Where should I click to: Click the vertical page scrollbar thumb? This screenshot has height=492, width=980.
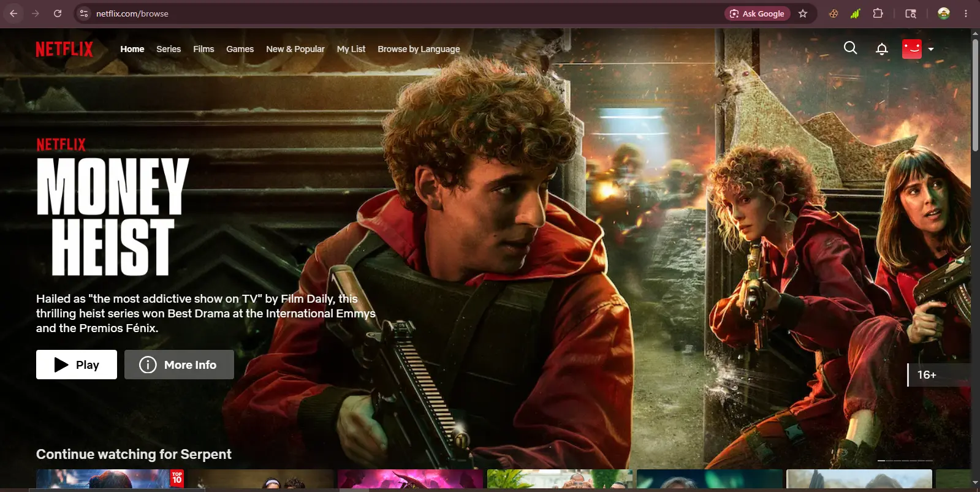coord(975,95)
